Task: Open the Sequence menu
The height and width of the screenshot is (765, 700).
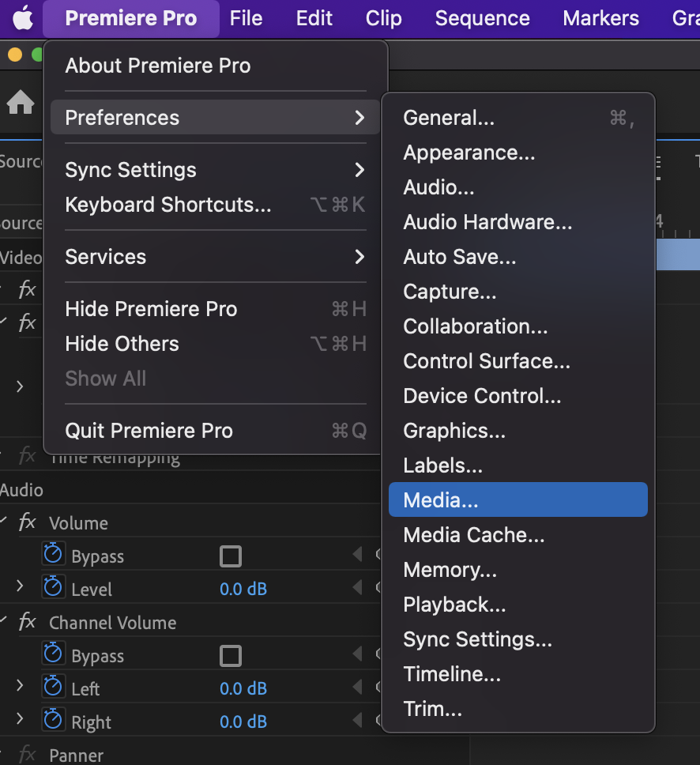Action: pos(482,18)
